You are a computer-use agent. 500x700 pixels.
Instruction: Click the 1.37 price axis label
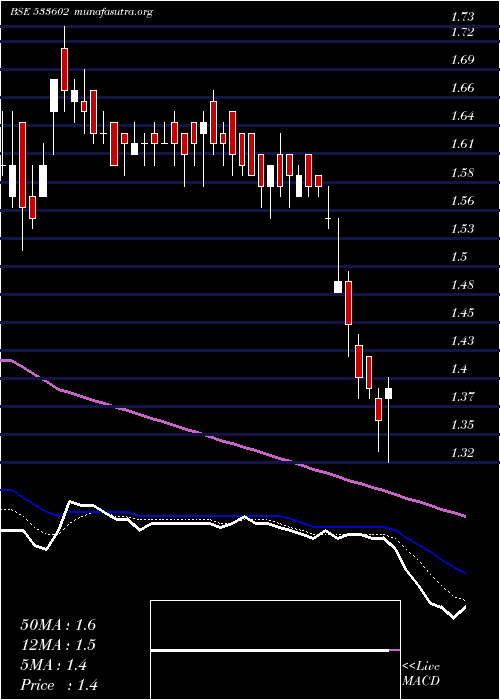463,396
